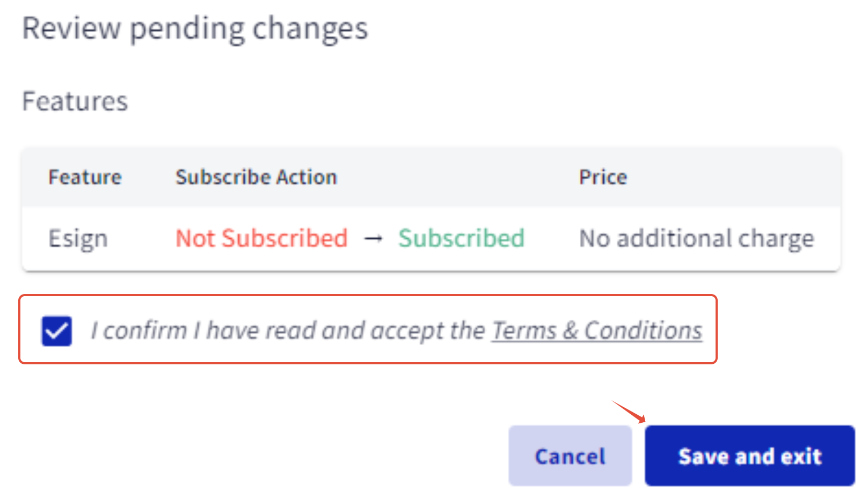Select the Features section heading
Viewport: 868px width, 499px height.
point(75,101)
